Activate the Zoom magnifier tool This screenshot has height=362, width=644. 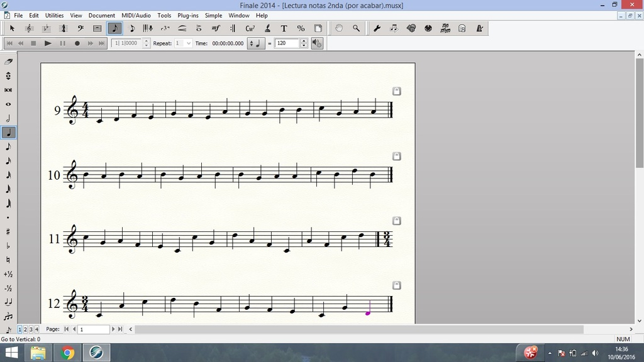point(356,28)
